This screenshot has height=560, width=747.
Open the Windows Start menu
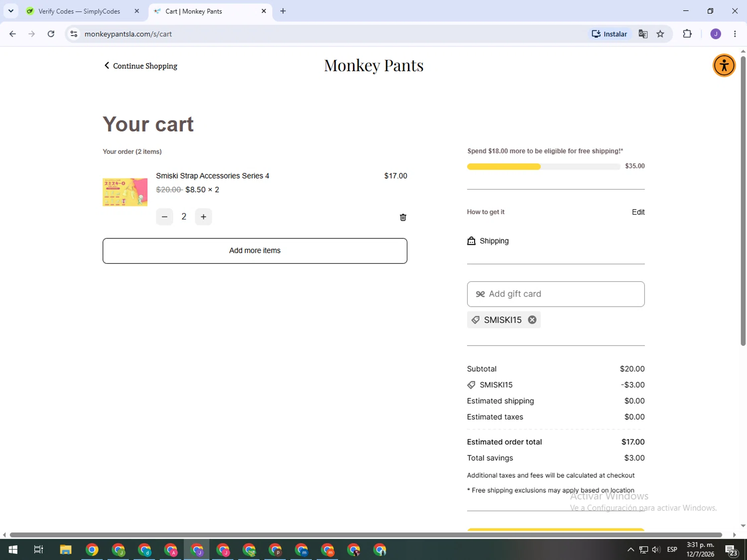[13, 550]
